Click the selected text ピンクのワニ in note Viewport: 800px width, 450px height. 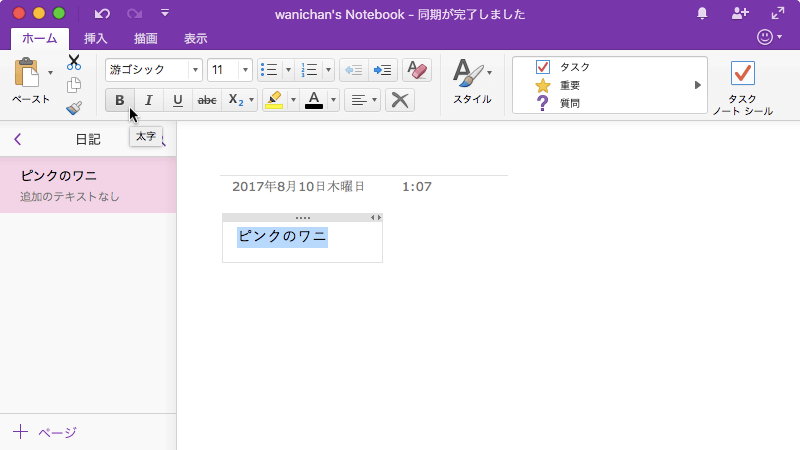(x=282, y=237)
